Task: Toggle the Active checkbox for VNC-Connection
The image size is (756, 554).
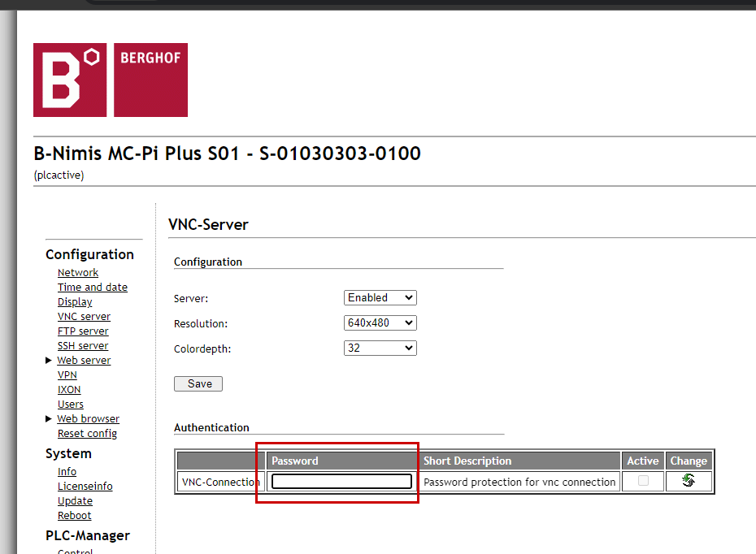Action: click(643, 480)
